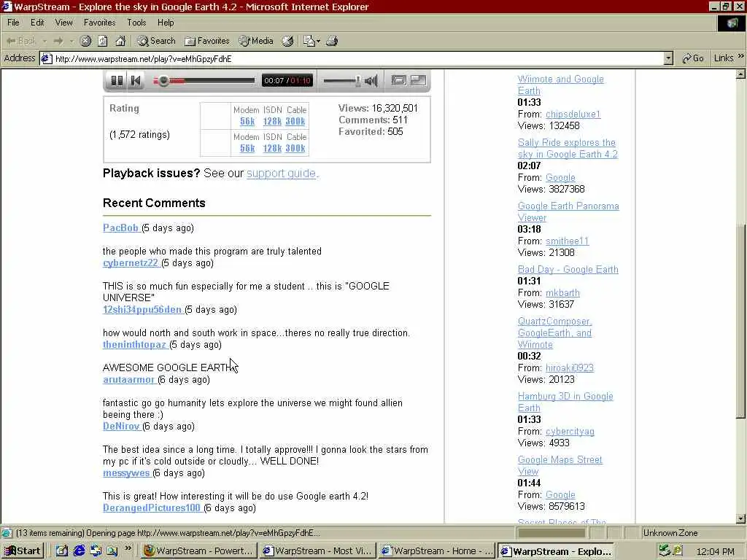This screenshot has width=747, height=560.
Task: Click the restart-to-beginning player button
Action: (x=136, y=80)
